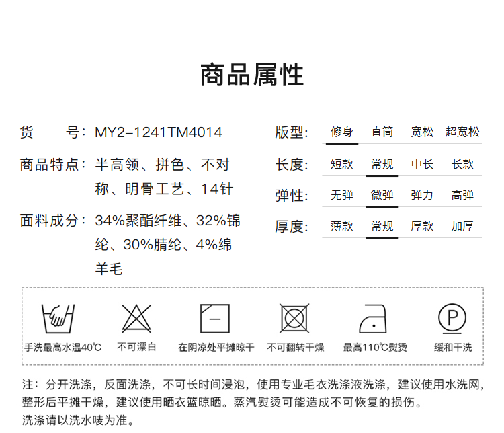
Task: Select the 直筒 fit option
Action: [x=382, y=132]
